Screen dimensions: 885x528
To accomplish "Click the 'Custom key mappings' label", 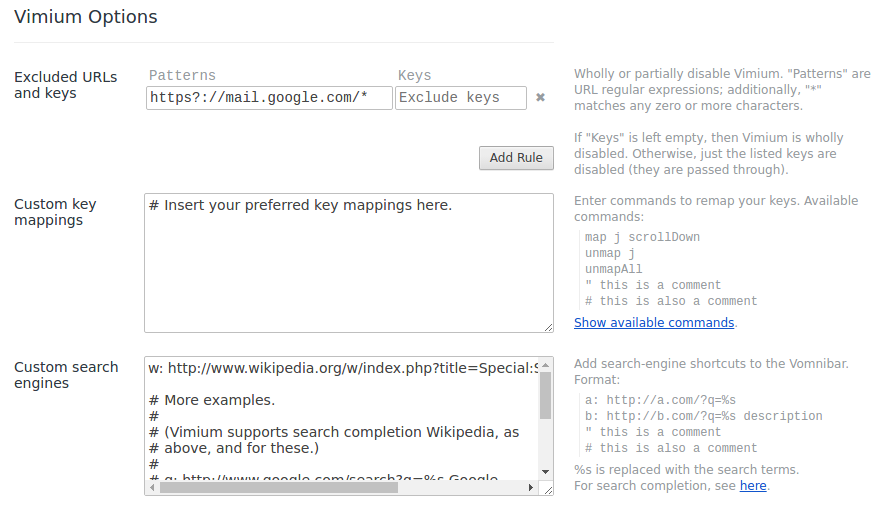I will (x=55, y=212).
